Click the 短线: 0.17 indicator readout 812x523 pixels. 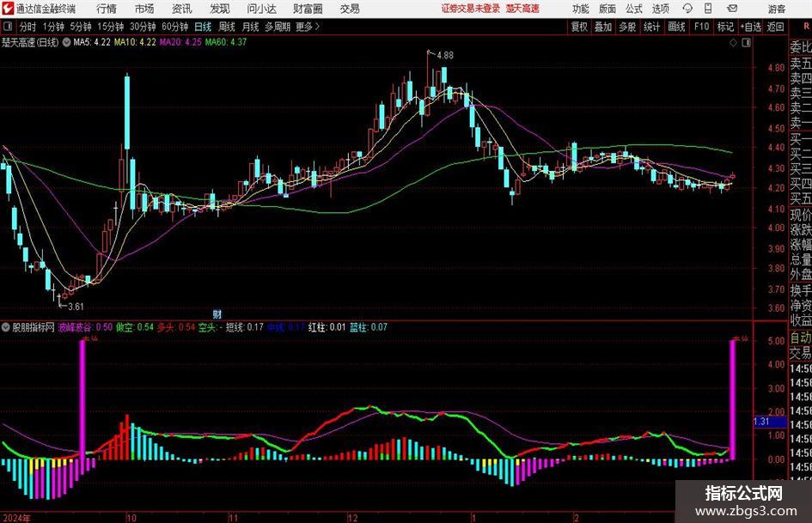244,326
